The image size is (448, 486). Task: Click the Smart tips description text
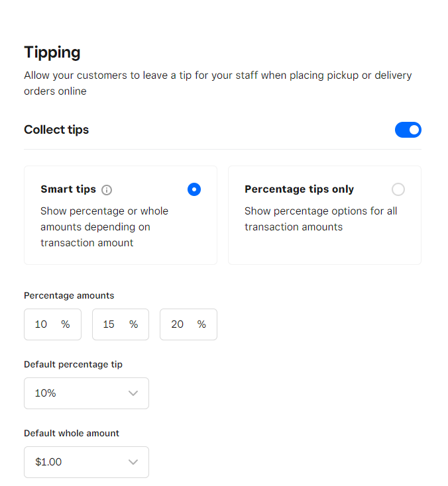click(x=104, y=227)
